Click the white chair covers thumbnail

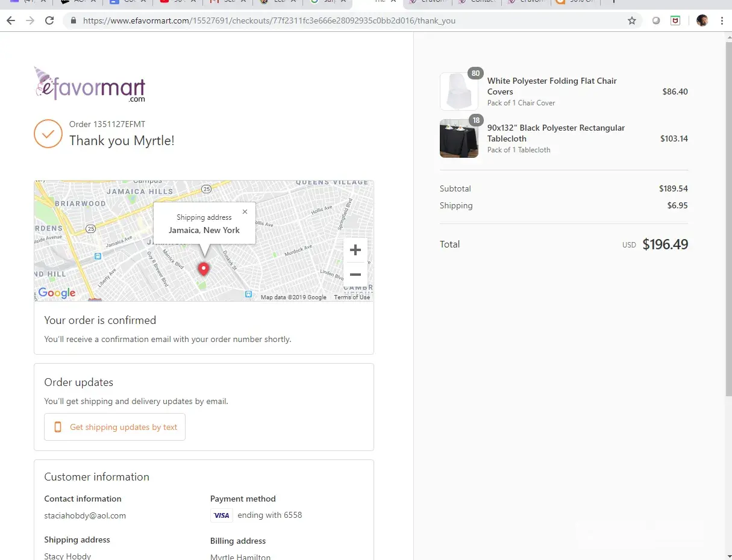[x=458, y=92]
